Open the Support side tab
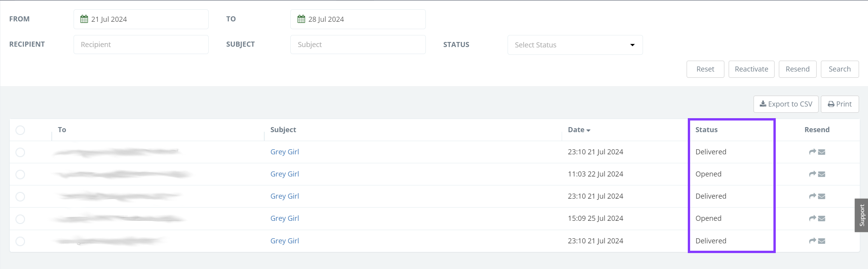Image resolution: width=868 pixels, height=269 pixels. pos(861,215)
